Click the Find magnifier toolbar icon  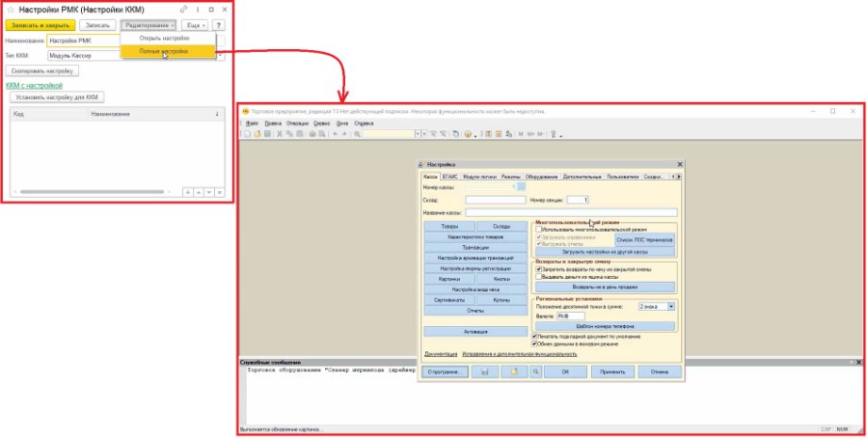tap(357, 134)
